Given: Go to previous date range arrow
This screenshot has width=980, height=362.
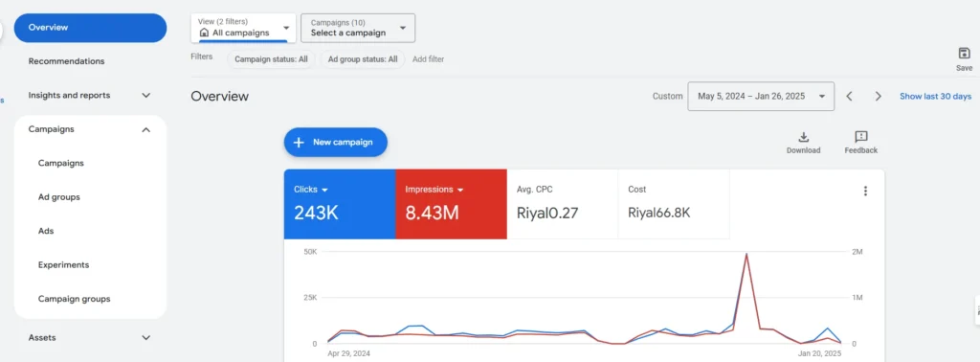Looking at the screenshot, I should coord(850,97).
